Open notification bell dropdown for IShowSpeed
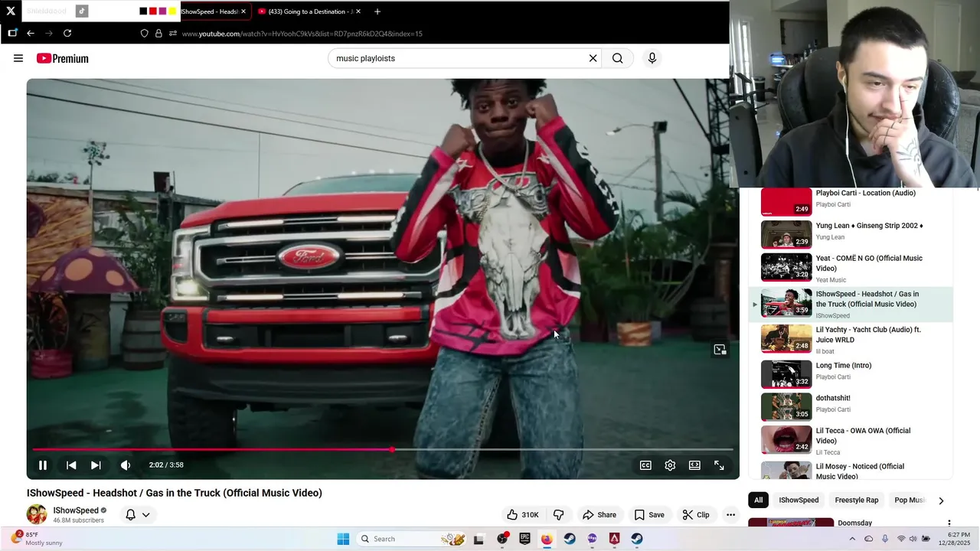The width and height of the screenshot is (980, 551). tap(138, 515)
